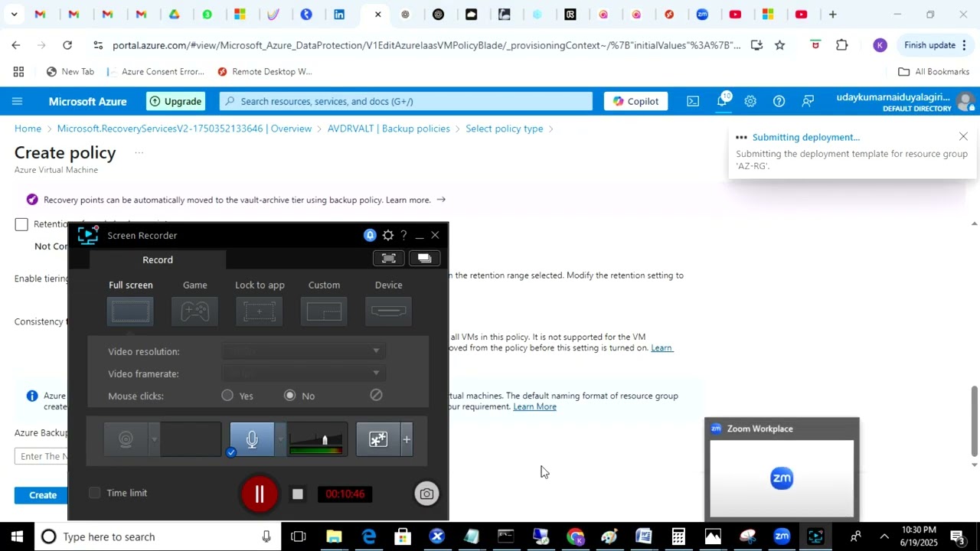Enable the Time limit checkbox
Screen dimensions: 980x551
tap(94, 493)
